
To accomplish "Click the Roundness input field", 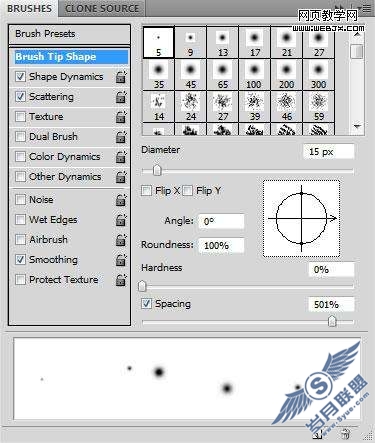I will (221, 246).
